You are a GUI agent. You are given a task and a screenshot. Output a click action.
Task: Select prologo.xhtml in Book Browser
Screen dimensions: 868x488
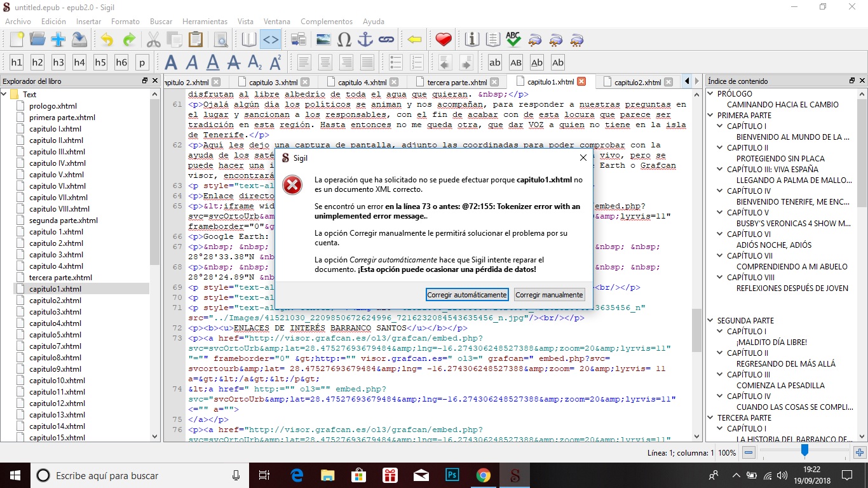pyautogui.click(x=53, y=106)
